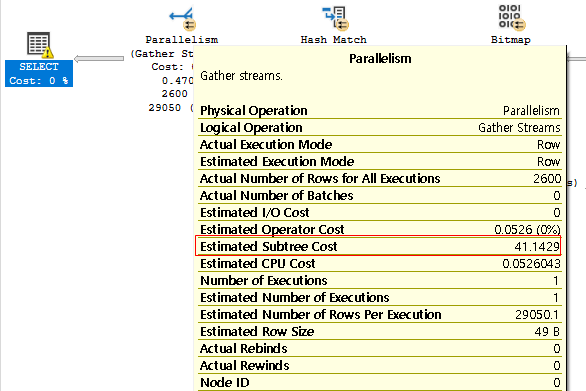Screen dimensions: 586x391
Task: Click the 'Estimated Subtree Cost' label
Action: [x=269, y=247]
